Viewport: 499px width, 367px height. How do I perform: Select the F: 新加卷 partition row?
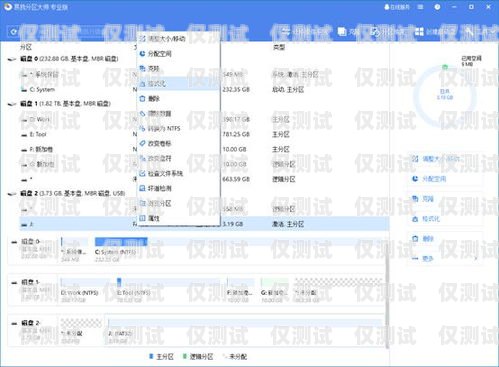(x=204, y=149)
